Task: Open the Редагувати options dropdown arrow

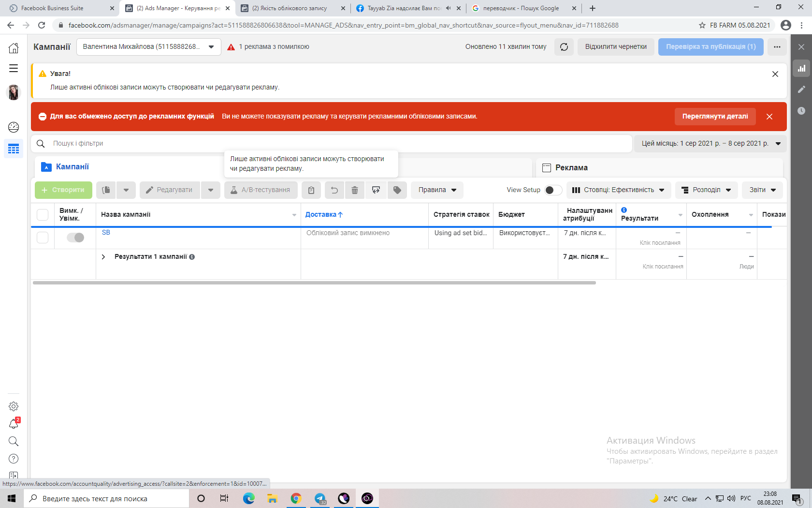Action: pos(211,190)
